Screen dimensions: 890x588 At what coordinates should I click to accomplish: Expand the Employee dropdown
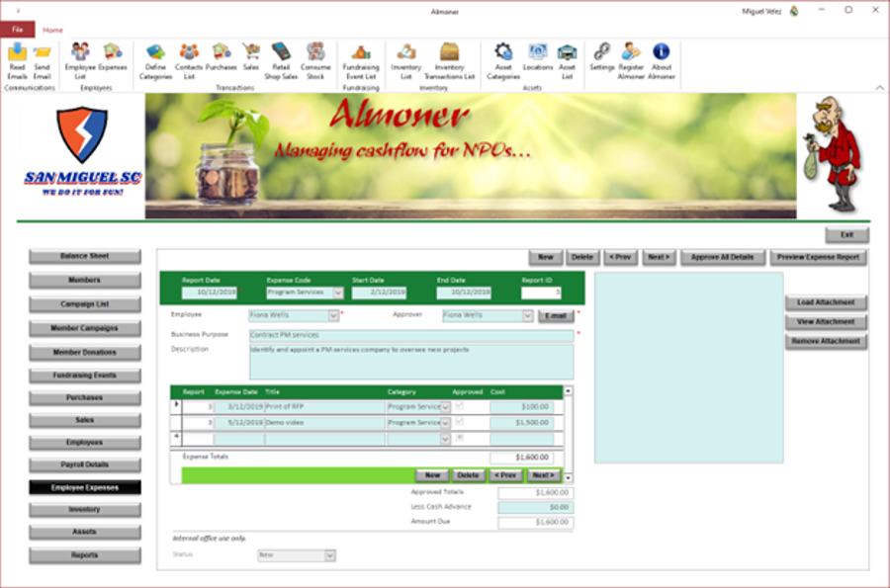click(x=333, y=316)
